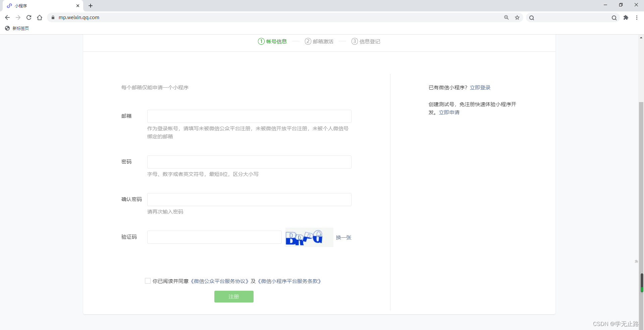Reload the page with the refresh icon
Screen dimensions: 644x330
coord(29,17)
